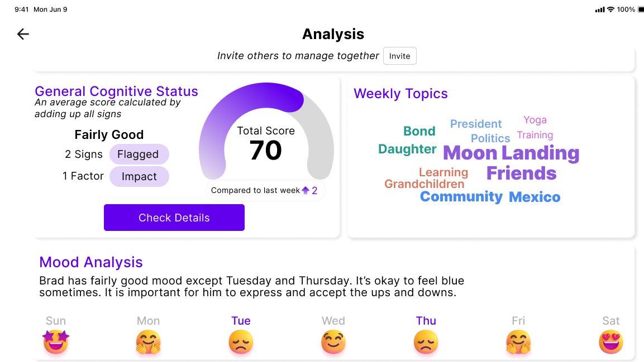The image size is (644, 362).
Task: Select Sunday's star-eyes mood emoji
Action: (56, 341)
